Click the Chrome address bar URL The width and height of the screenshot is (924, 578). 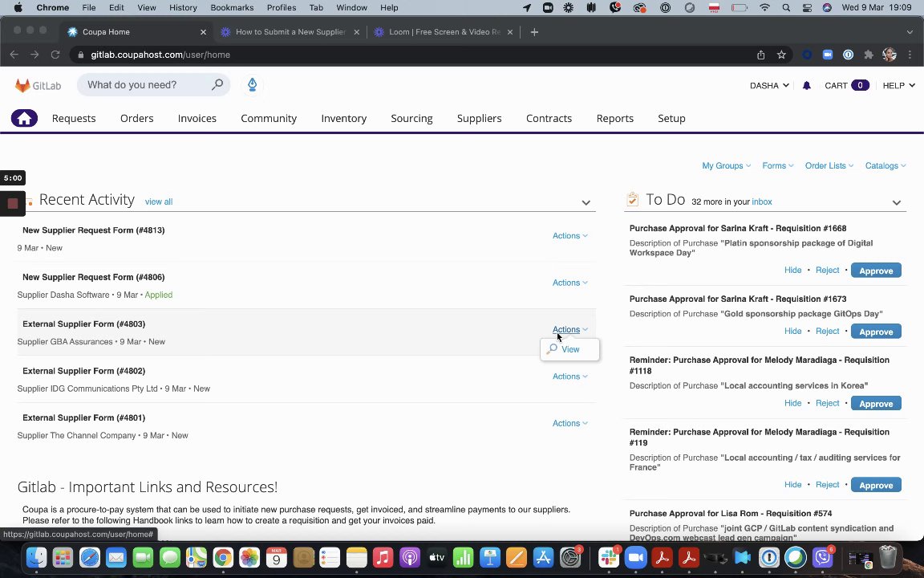[160, 55]
